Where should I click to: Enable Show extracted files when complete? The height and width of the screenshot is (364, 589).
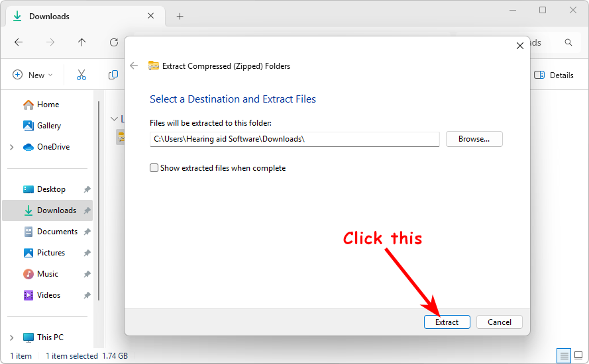pyautogui.click(x=154, y=168)
